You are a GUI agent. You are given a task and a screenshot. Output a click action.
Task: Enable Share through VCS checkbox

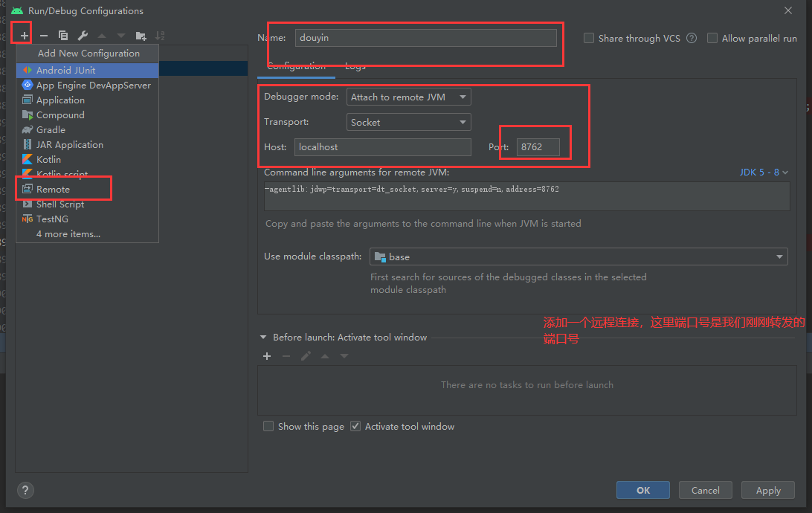pos(589,38)
